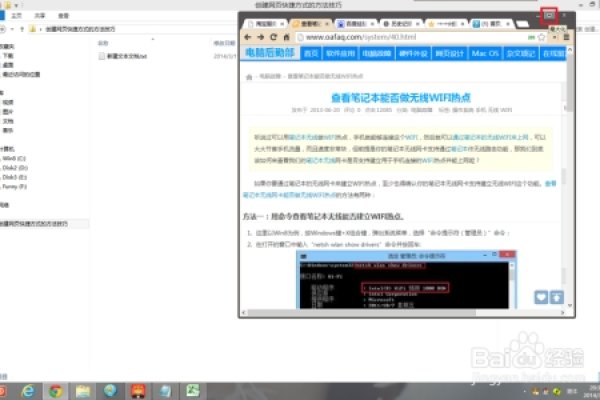Reload the page in Chrome
Screen dimensions: 600x400
click(x=273, y=37)
